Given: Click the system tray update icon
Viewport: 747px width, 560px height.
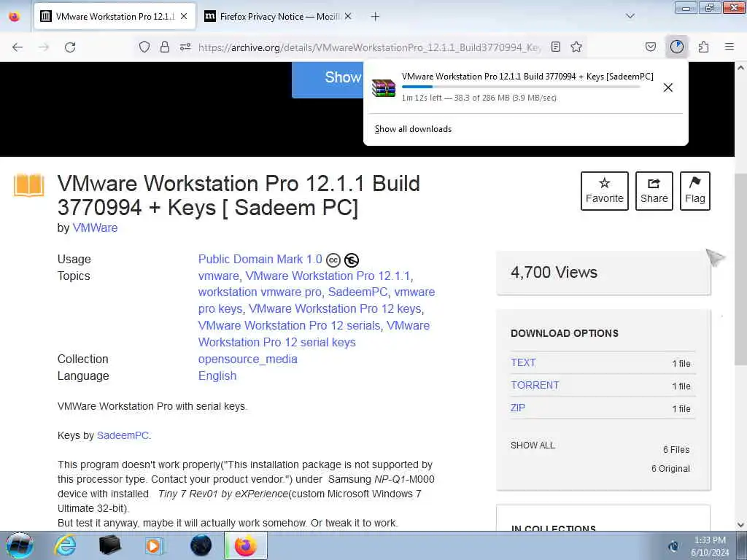Looking at the screenshot, I should 673,547.
